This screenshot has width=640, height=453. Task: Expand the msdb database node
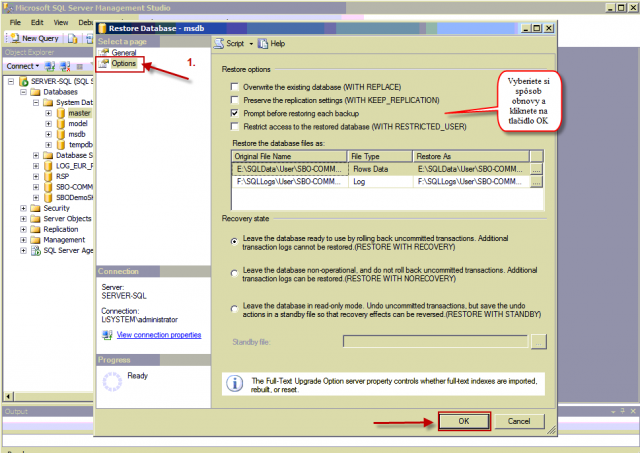click(x=49, y=134)
